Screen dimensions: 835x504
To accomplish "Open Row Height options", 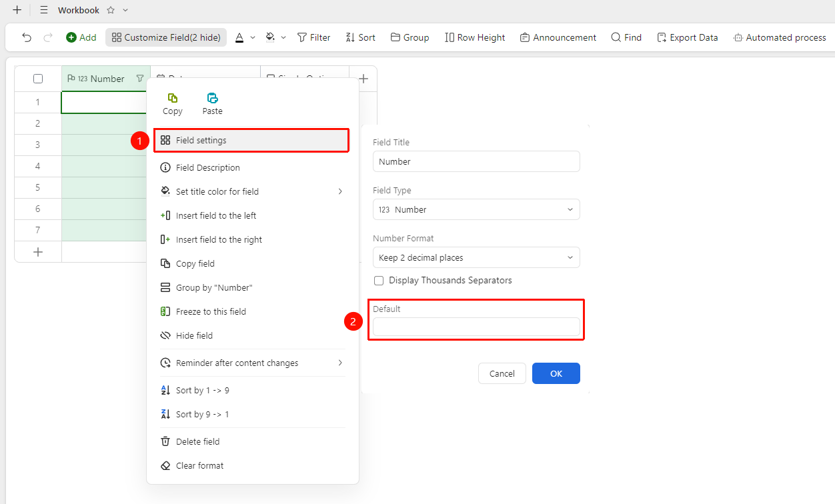I will tap(475, 37).
